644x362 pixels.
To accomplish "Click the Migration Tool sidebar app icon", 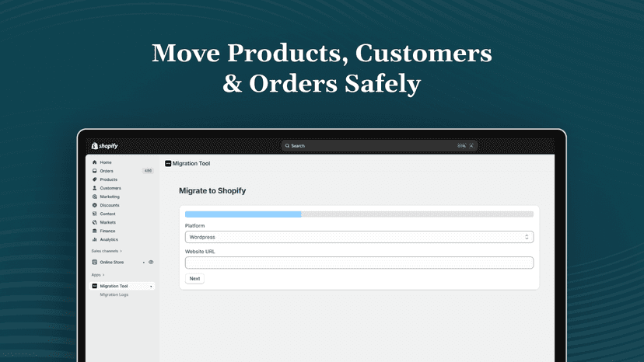I will [x=94, y=286].
